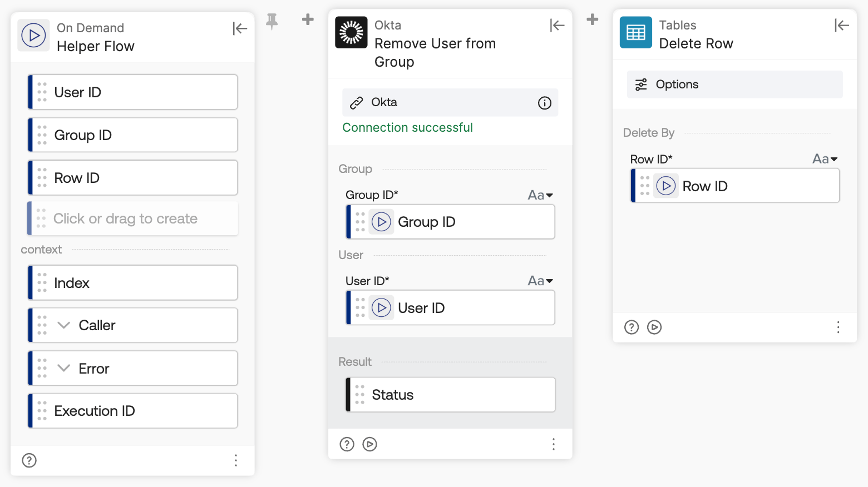
Task: Click the mapped User ID field in Okta
Action: (451, 308)
